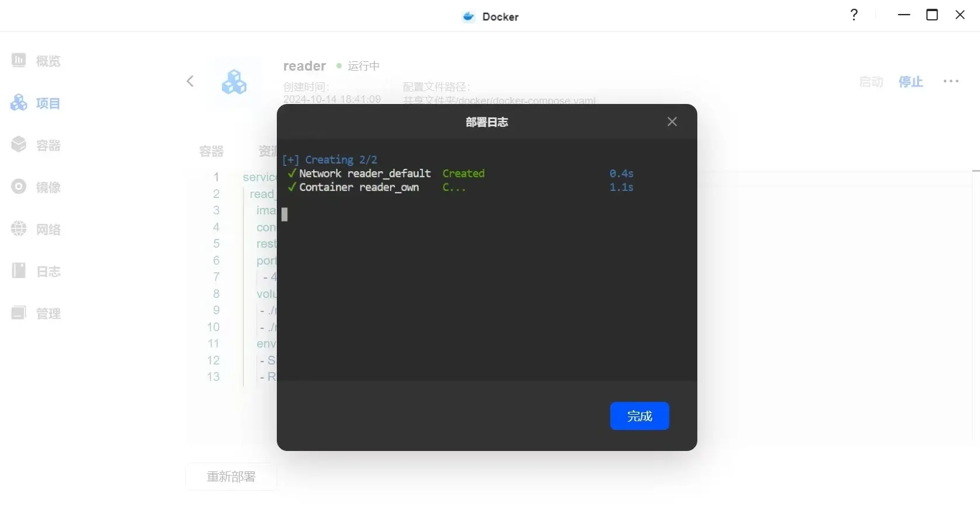
Task: Expand the three-dots more options menu
Action: pos(951,82)
